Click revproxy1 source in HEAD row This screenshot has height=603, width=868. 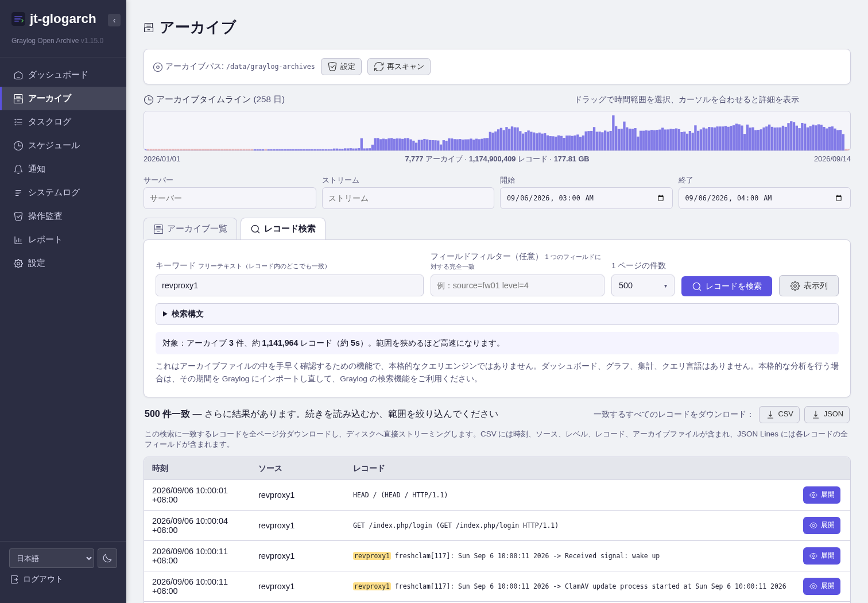coord(276,495)
